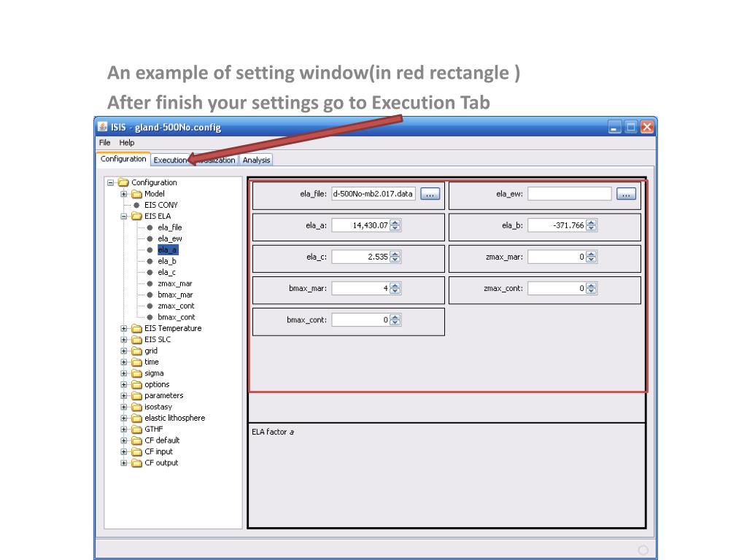747x560 pixels.
Task: Expand the sigma folder node
Action: (124, 373)
